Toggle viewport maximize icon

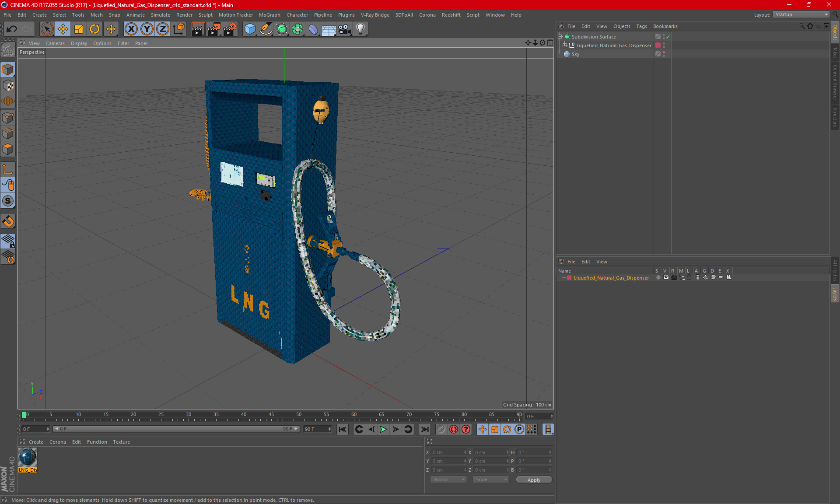[550, 43]
